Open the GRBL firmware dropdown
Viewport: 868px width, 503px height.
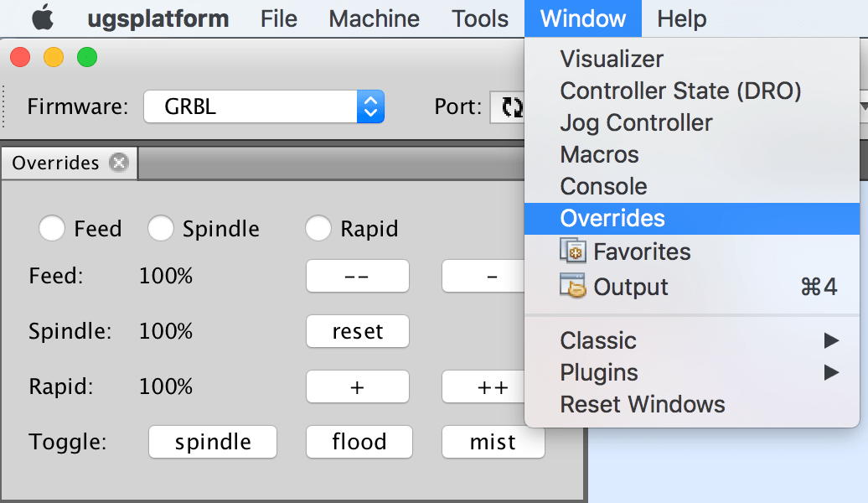pyautogui.click(x=264, y=106)
